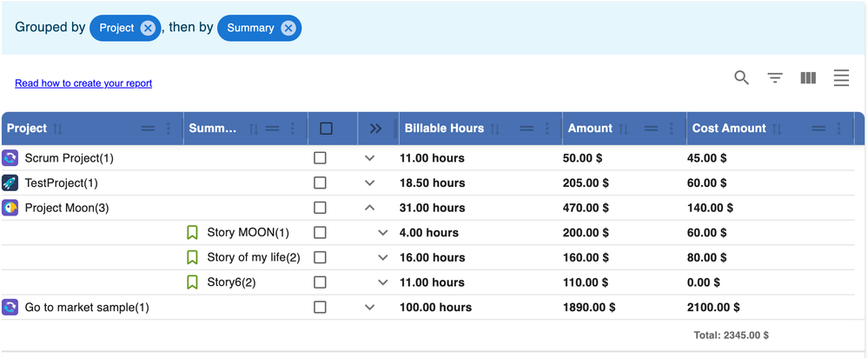Click Summary column drag handle icon
Screen dimensions: 868x358
point(272,129)
